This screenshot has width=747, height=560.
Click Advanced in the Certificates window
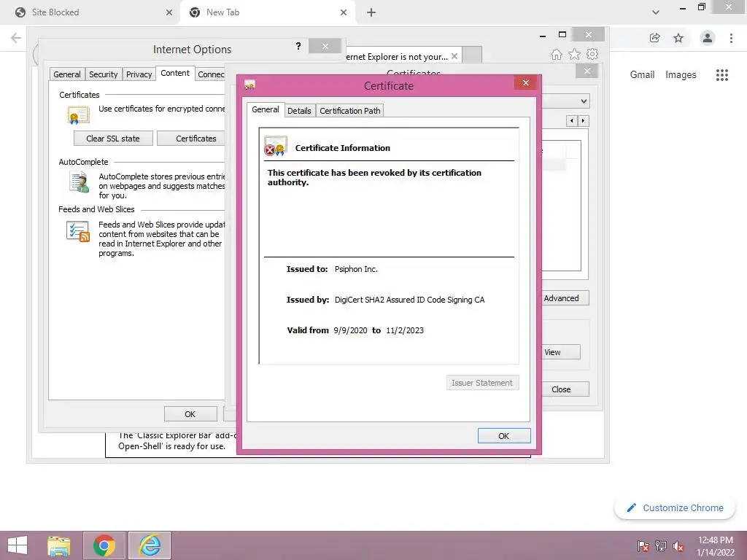click(565, 298)
